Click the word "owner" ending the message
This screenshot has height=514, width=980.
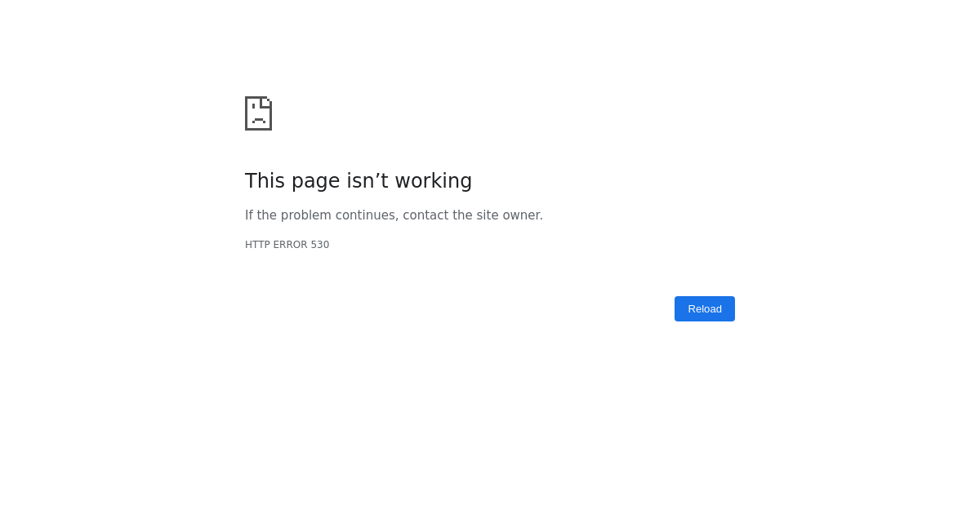523,215
